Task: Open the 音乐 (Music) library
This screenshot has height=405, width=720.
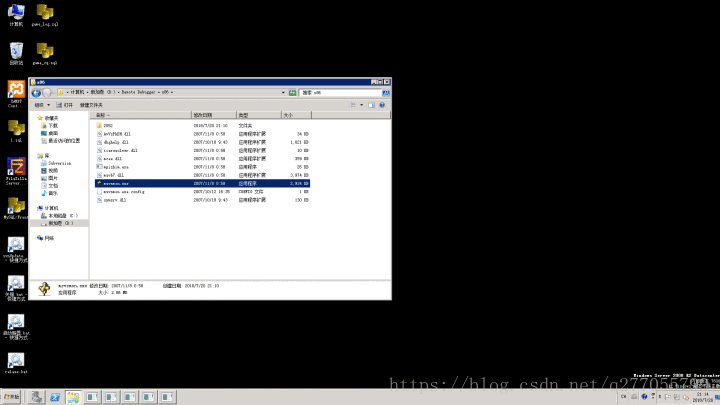Action: pos(50,193)
